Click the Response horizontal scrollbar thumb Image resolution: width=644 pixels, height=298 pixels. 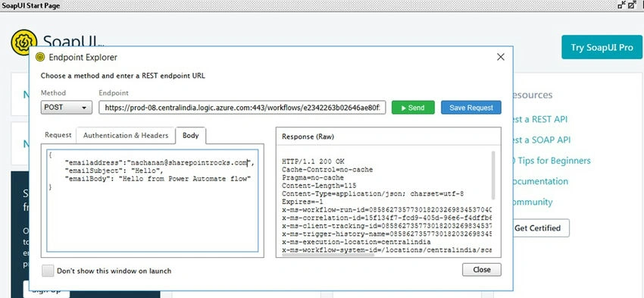click(328, 255)
